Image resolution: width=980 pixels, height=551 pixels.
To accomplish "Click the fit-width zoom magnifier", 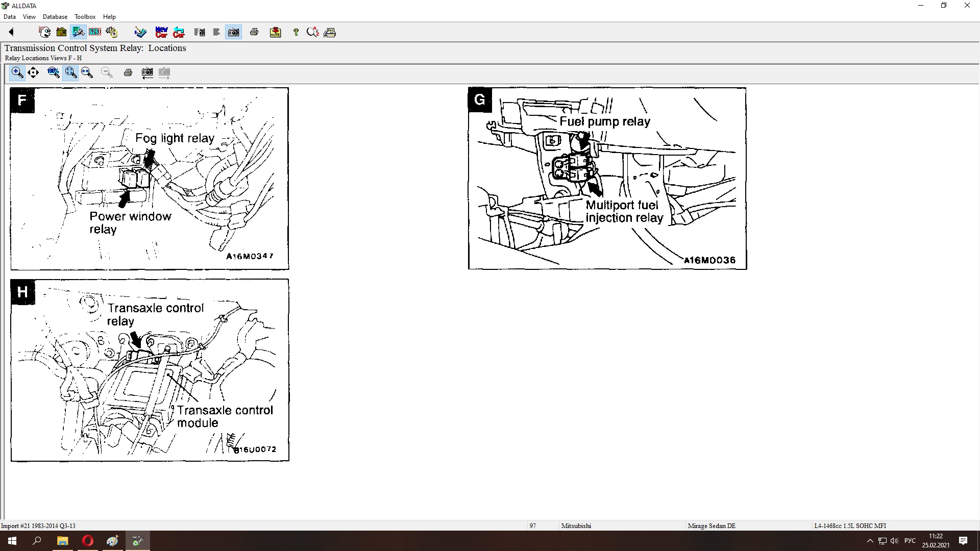I will tap(87, 72).
